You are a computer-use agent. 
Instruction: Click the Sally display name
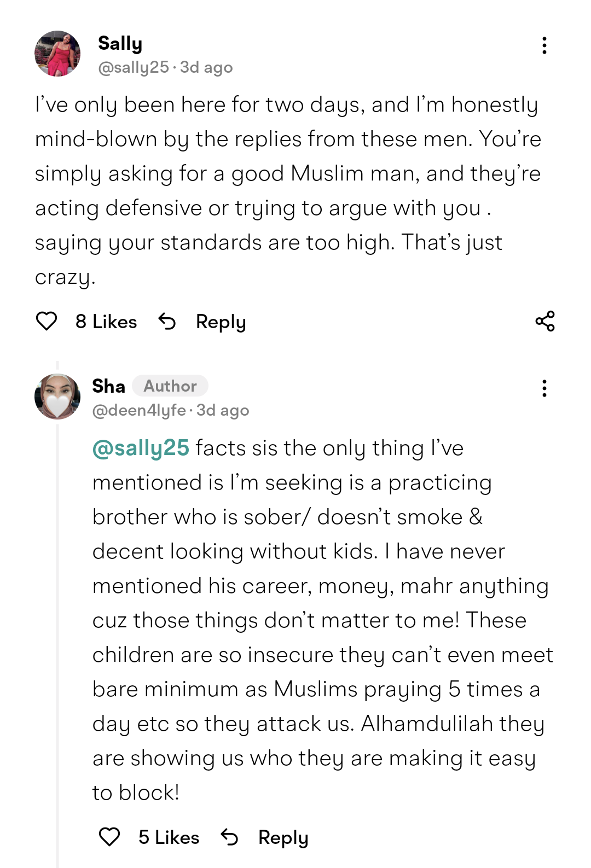(120, 43)
